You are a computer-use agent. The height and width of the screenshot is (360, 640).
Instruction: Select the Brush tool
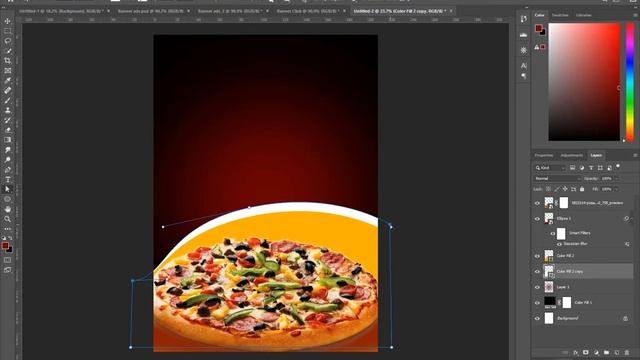coord(7,100)
